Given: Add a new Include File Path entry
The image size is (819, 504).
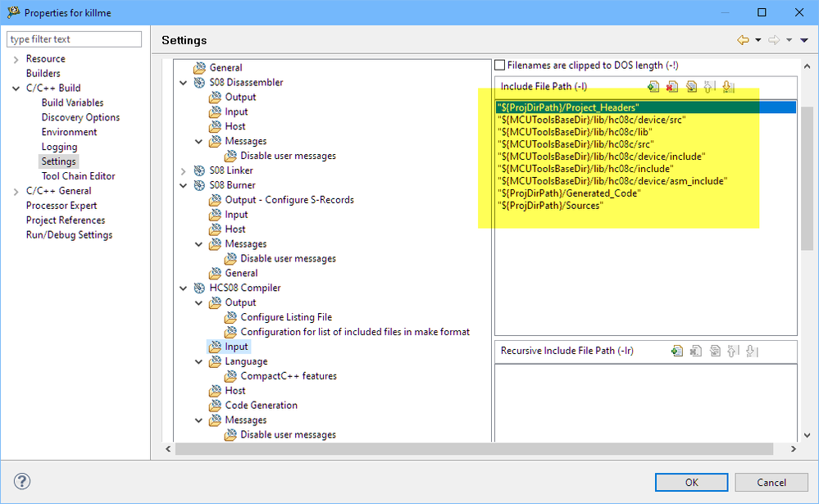Looking at the screenshot, I should coord(653,87).
